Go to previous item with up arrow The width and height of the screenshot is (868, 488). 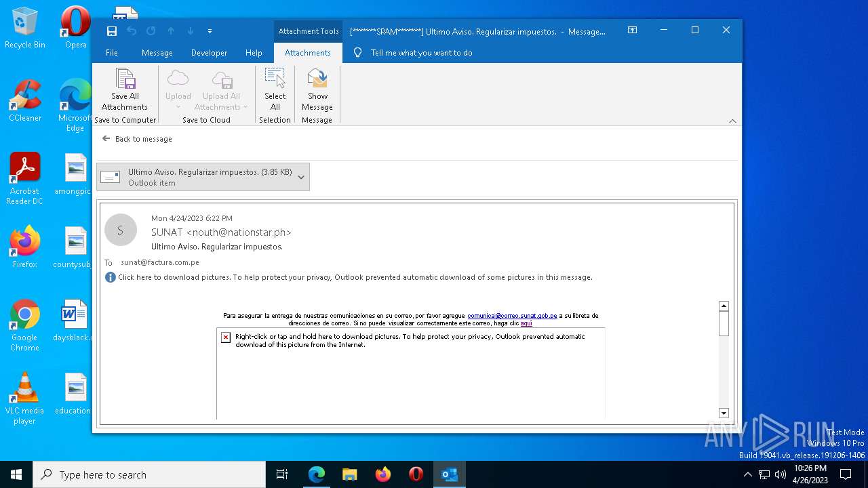[x=171, y=31]
